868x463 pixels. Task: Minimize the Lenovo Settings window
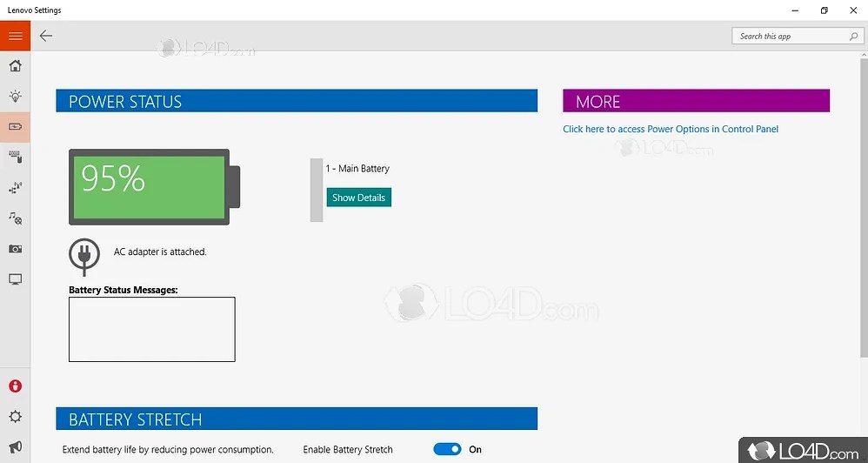tap(795, 10)
